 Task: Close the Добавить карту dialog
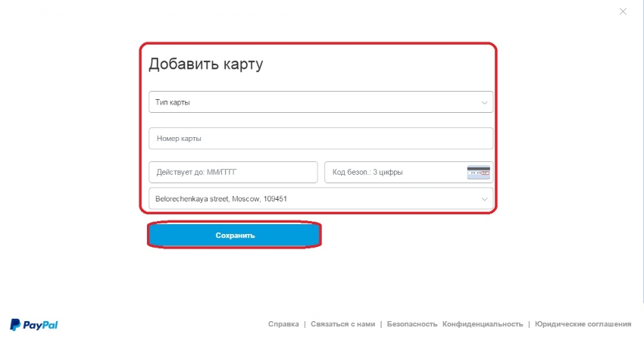(x=623, y=12)
